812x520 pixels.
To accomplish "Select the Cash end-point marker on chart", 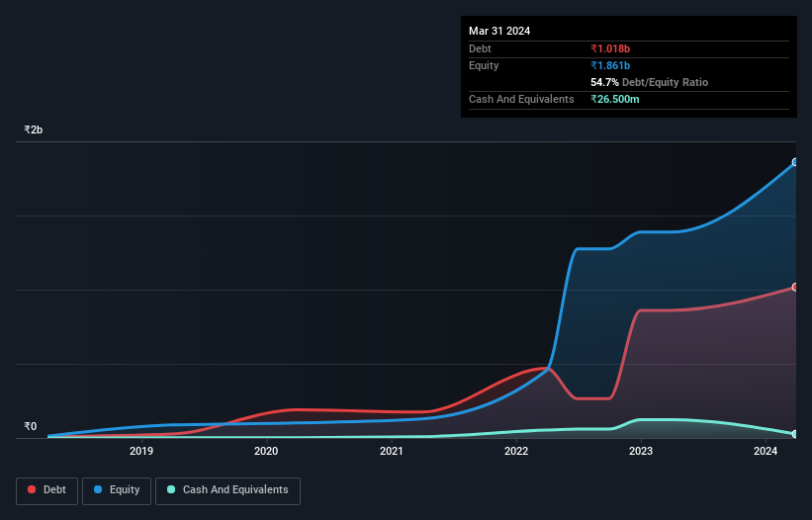I will pos(795,434).
